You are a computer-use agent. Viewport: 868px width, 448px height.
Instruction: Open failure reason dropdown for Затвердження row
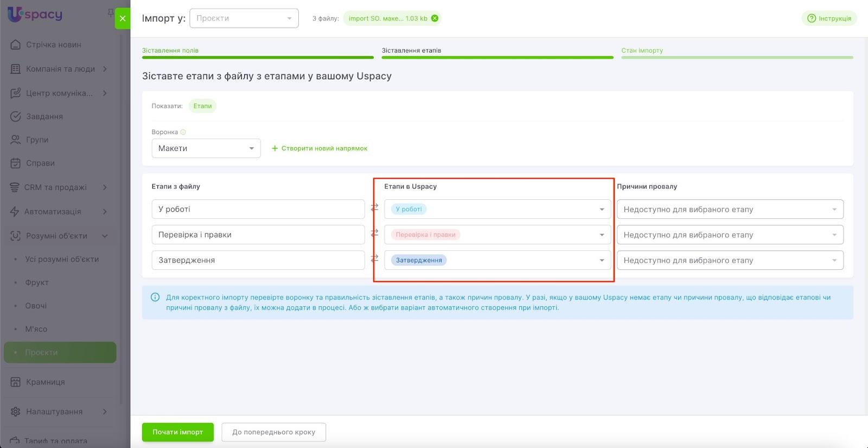[730, 260]
